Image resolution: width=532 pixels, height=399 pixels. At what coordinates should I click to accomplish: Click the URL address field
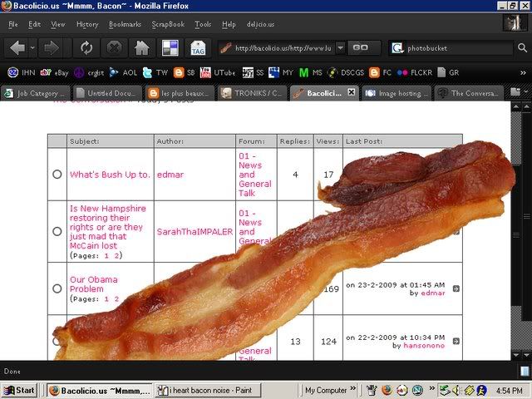[283, 48]
